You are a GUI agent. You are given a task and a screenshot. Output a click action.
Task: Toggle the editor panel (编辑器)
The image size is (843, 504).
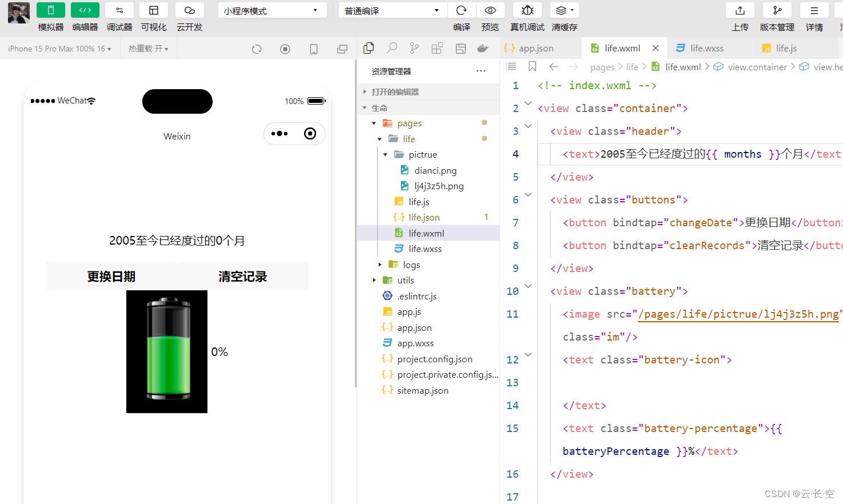tap(85, 10)
